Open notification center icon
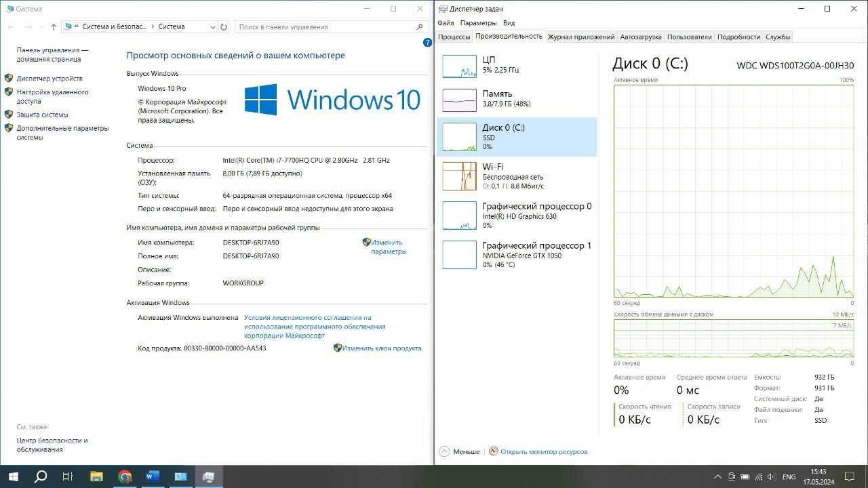The image size is (868, 488). (x=849, y=477)
